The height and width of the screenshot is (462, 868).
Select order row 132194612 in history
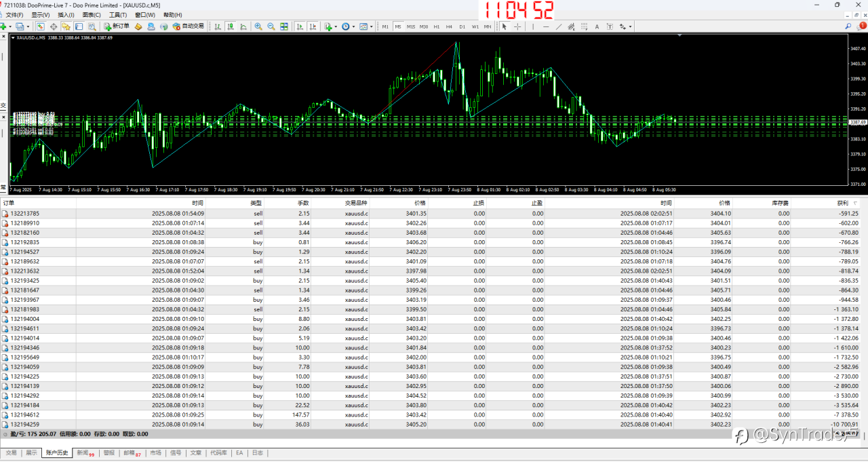(x=25, y=415)
